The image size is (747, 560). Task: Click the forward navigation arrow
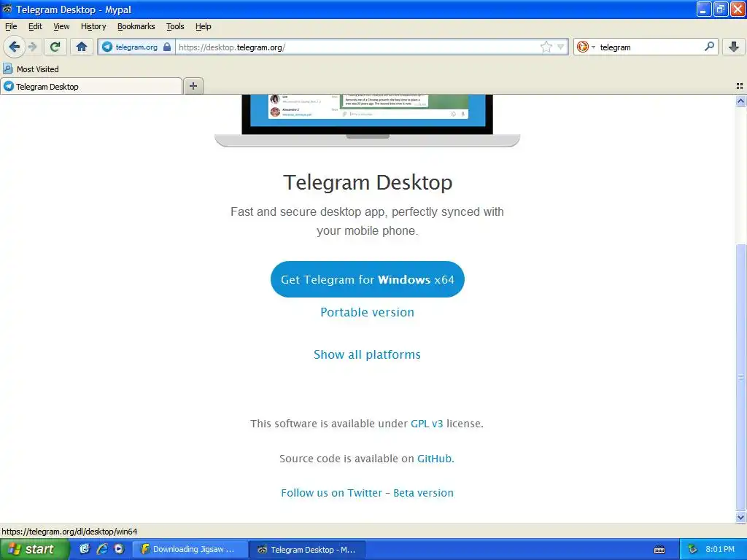(x=32, y=47)
